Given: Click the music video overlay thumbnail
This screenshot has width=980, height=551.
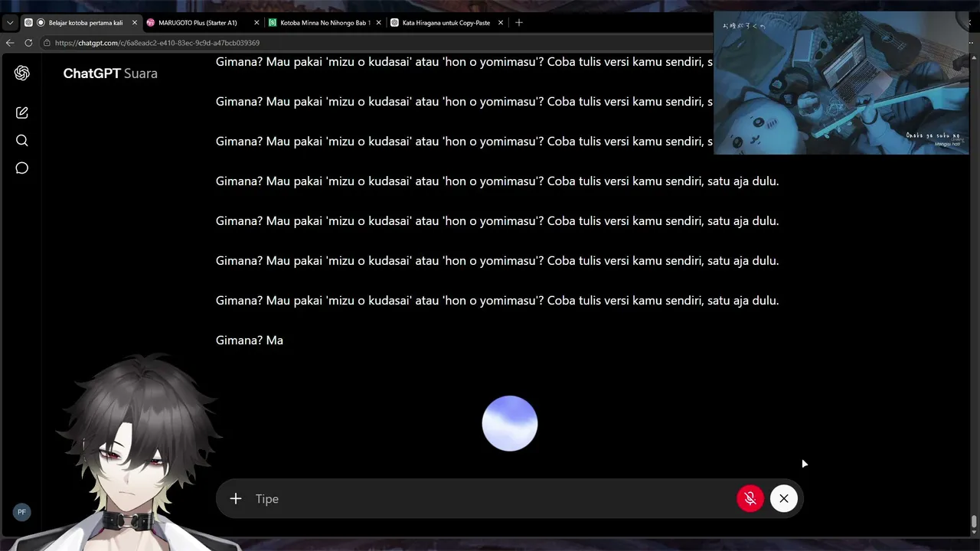Looking at the screenshot, I should [x=841, y=83].
